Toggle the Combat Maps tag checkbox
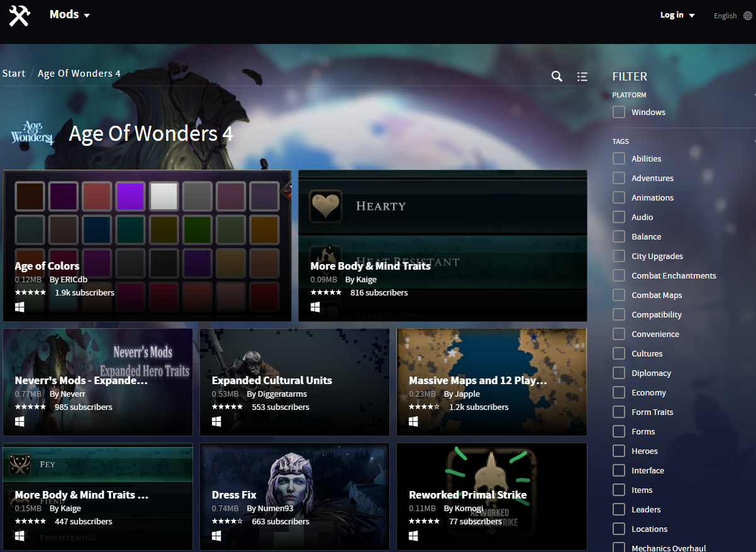 (x=619, y=295)
